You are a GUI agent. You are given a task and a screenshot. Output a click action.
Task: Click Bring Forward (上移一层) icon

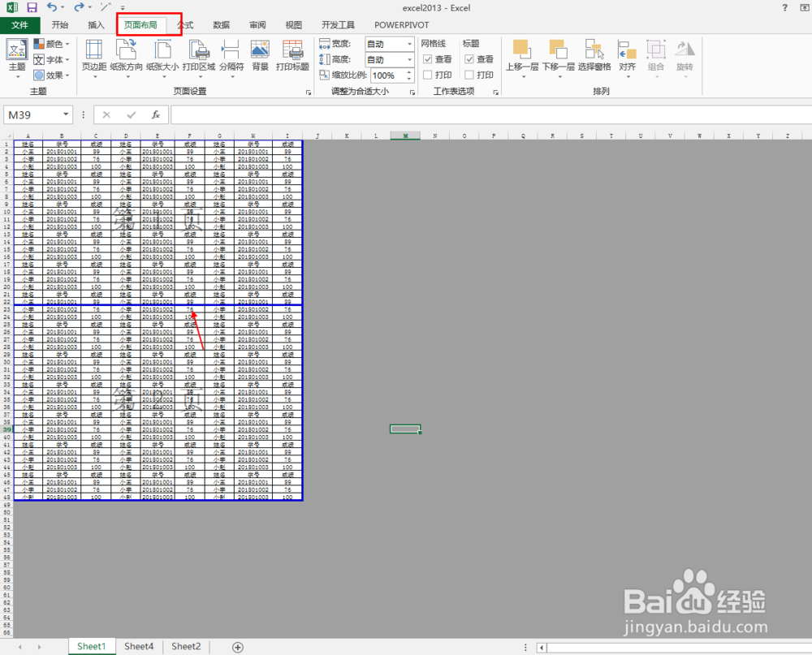[x=522, y=58]
